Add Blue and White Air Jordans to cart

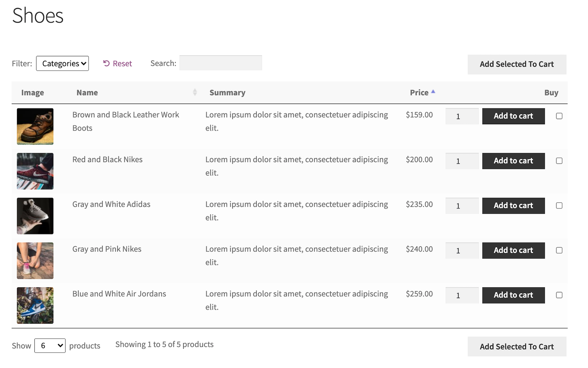pos(513,295)
